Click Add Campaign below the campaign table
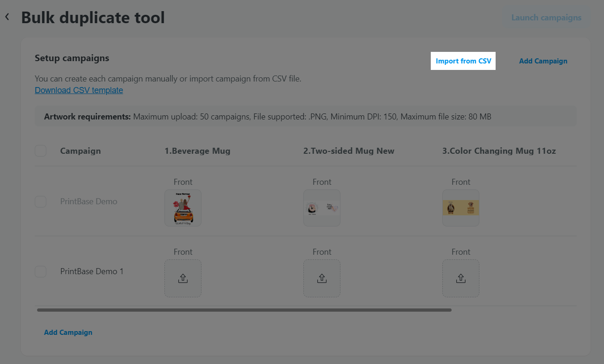Screen dimensions: 604x364 (x=68, y=333)
